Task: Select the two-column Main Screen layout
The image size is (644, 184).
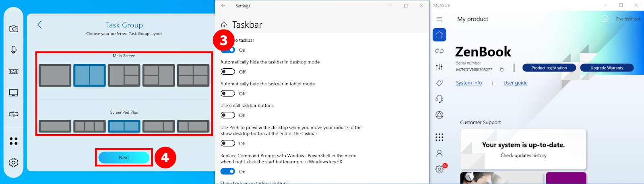Action: tap(89, 76)
